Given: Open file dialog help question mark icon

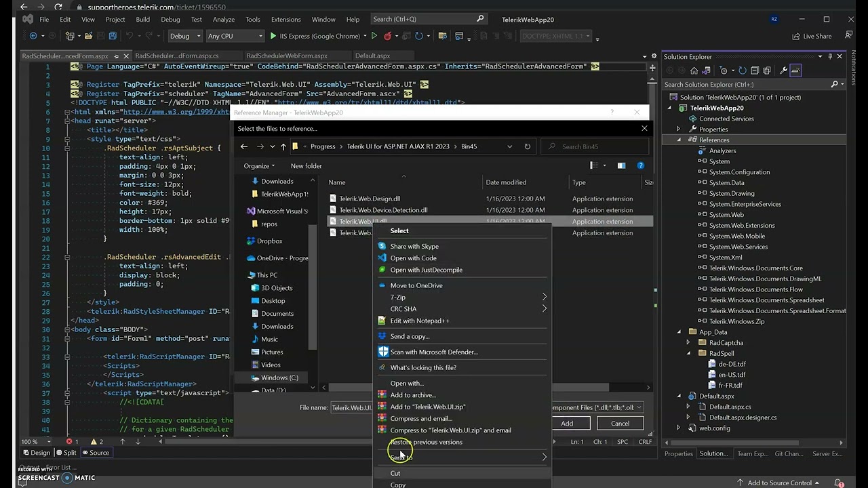Looking at the screenshot, I should (x=640, y=165).
